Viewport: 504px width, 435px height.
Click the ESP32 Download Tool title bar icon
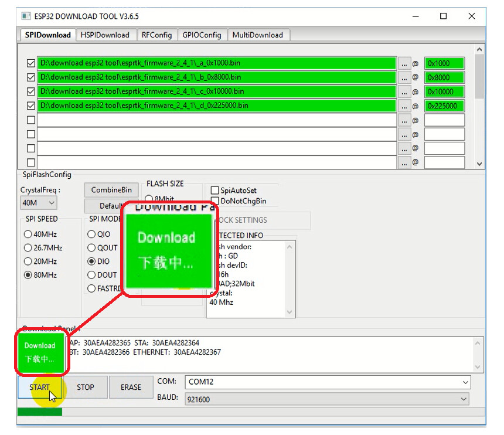[26, 16]
